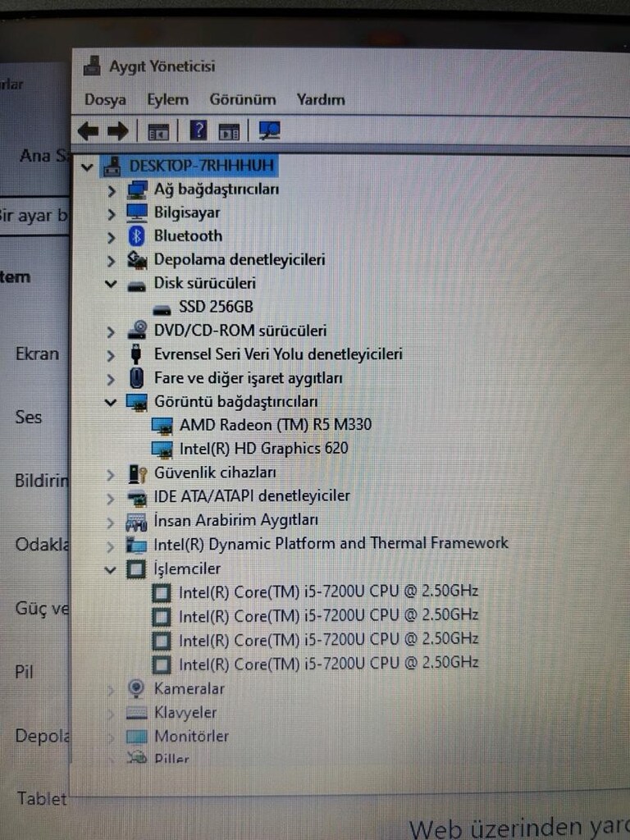The image size is (630, 840).
Task: Click the monitor icon beside Monitörler
Action: point(136,737)
